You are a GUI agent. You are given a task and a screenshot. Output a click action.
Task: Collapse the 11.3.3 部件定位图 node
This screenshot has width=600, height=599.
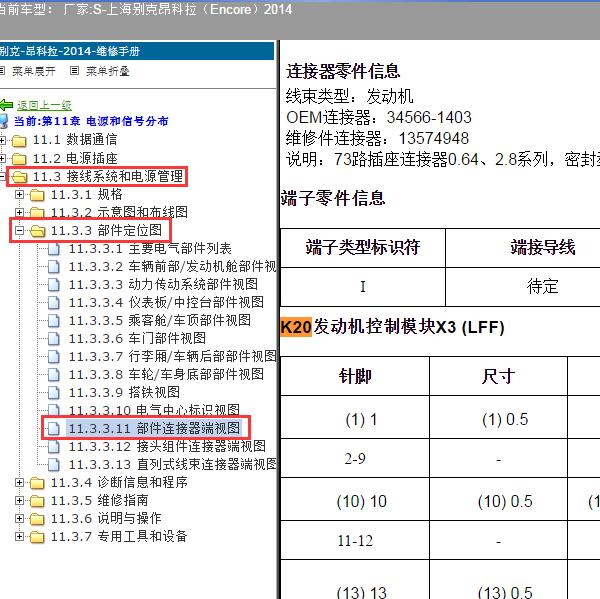(19, 230)
